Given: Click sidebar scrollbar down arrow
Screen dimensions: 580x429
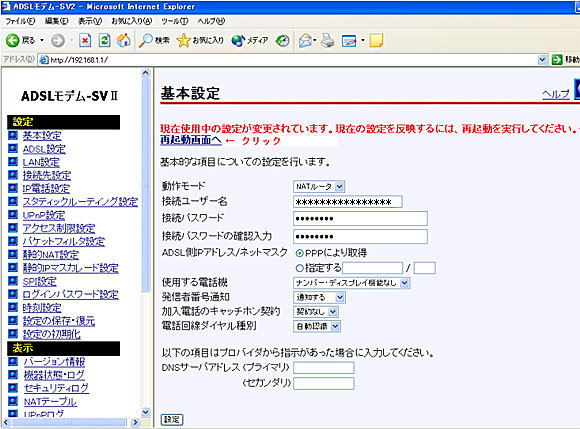Looking at the screenshot, I should (x=146, y=412).
